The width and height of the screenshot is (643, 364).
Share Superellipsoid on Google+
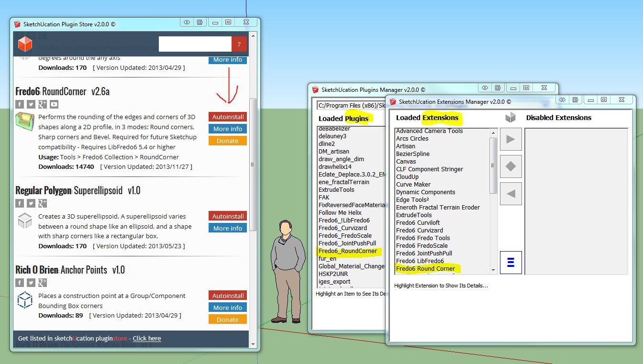click(43, 203)
